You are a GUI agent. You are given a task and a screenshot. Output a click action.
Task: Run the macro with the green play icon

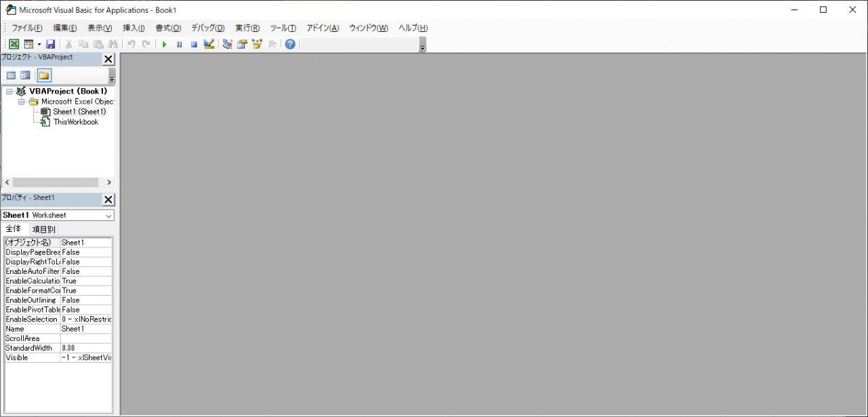pyautogui.click(x=164, y=44)
